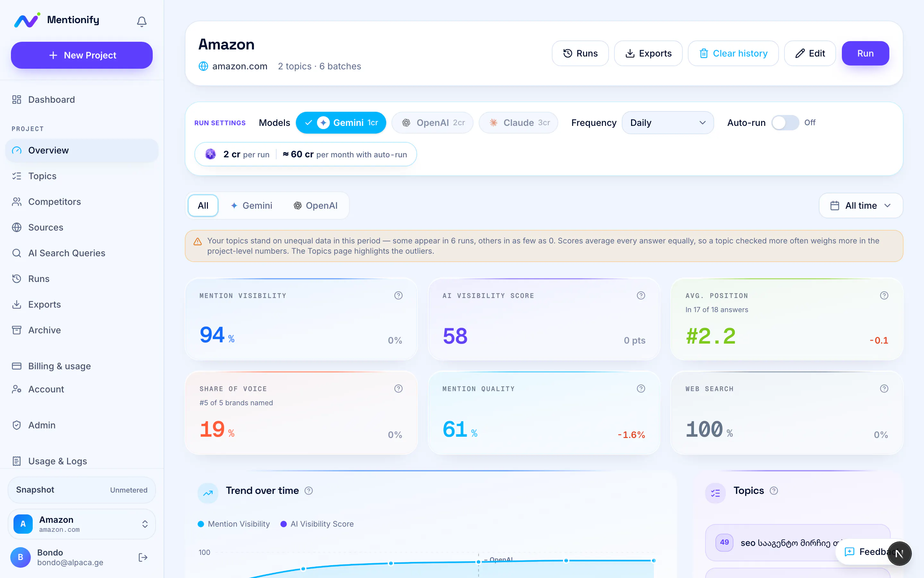924x578 pixels.
Task: Toggle AI Visibility Score legend series
Action: (317, 524)
